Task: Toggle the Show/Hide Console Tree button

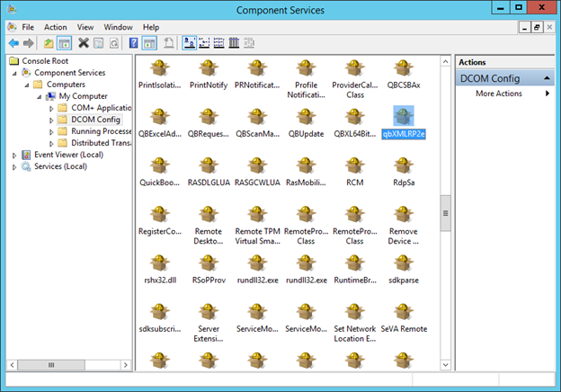Action: tap(65, 42)
